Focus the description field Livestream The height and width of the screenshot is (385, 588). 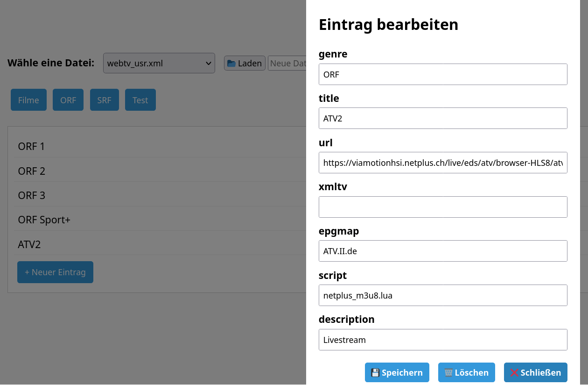442,340
